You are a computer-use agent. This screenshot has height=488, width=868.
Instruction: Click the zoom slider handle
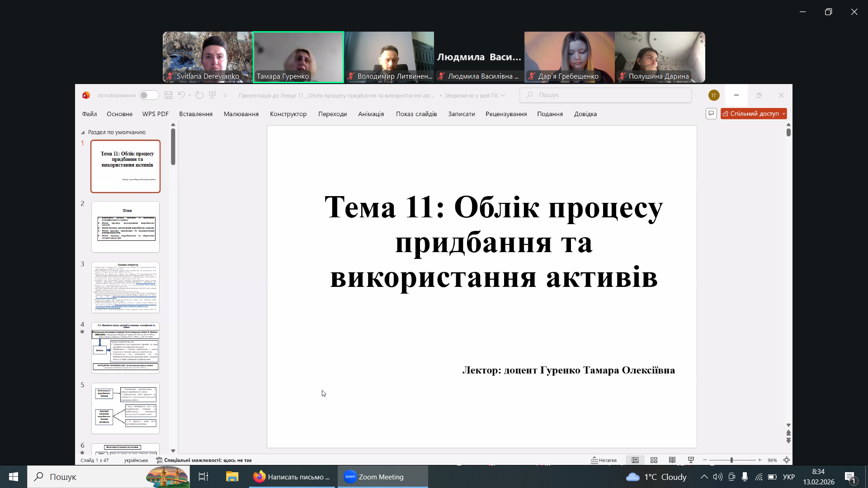coord(731,460)
